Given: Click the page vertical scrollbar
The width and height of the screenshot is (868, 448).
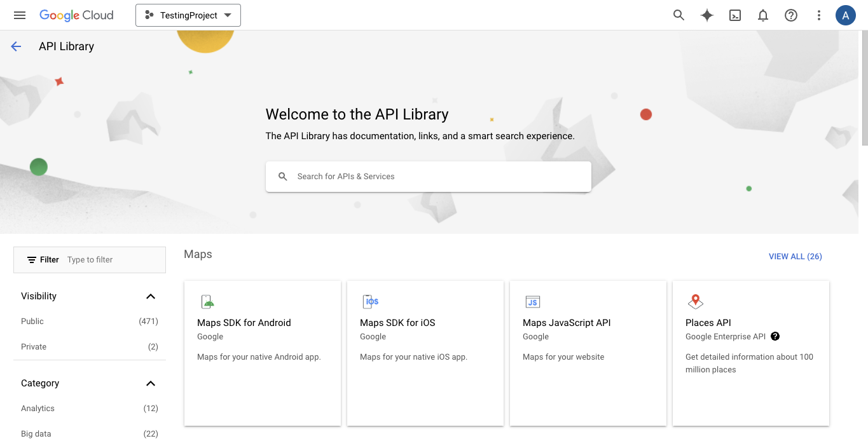Looking at the screenshot, I should (x=864, y=89).
